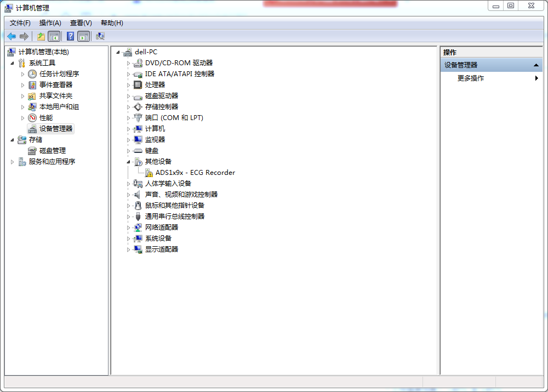
Task: Maximize the 计算机管理 window
Action: coord(511,6)
